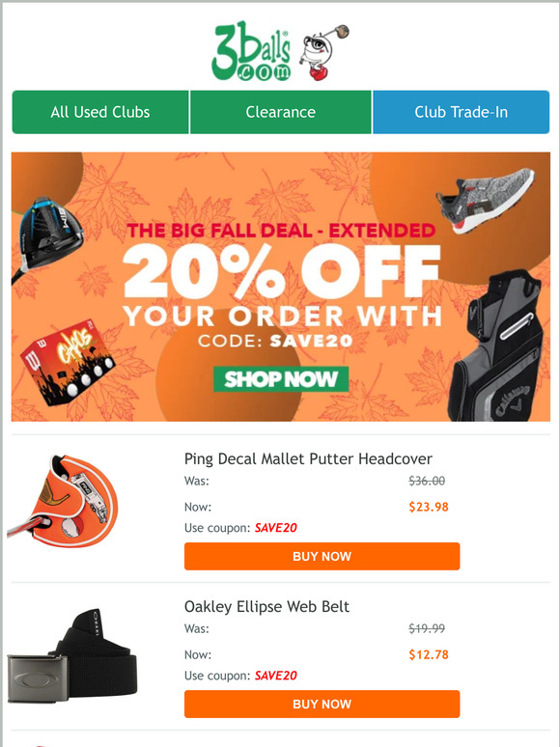This screenshot has height=747, width=560.
Task: Buy the Ping putter headcover now
Action: (x=322, y=557)
